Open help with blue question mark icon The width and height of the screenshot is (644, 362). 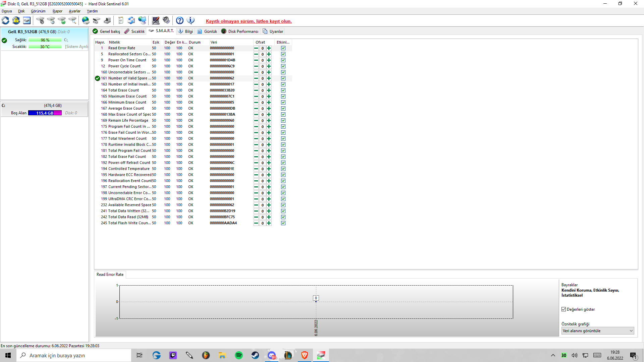[x=180, y=20]
